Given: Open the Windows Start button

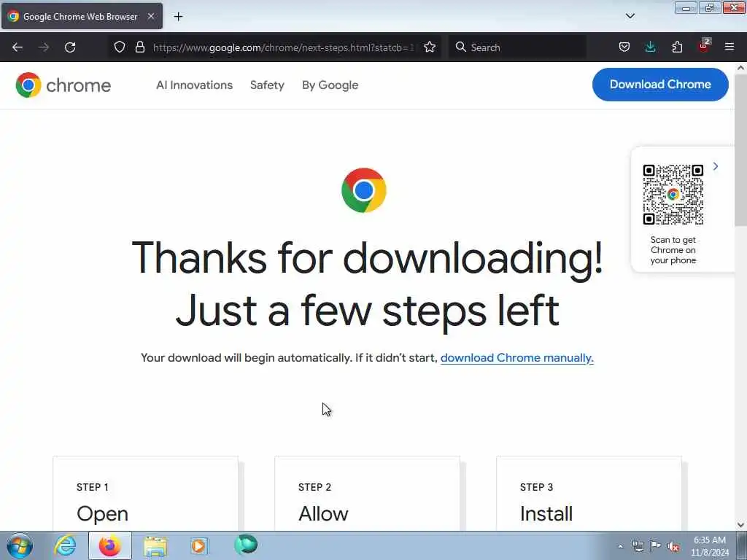Looking at the screenshot, I should 20,545.
